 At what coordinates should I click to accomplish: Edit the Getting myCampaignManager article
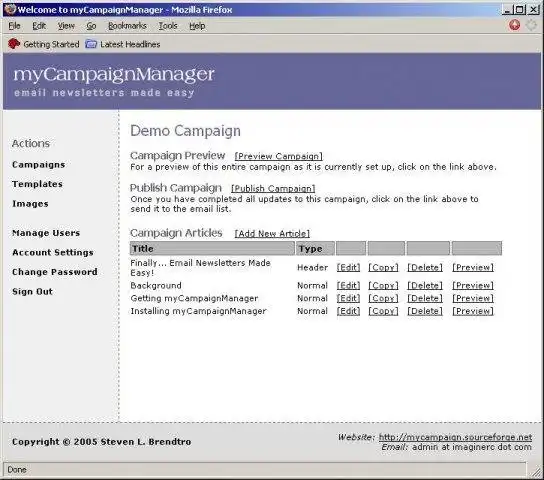coord(348,298)
